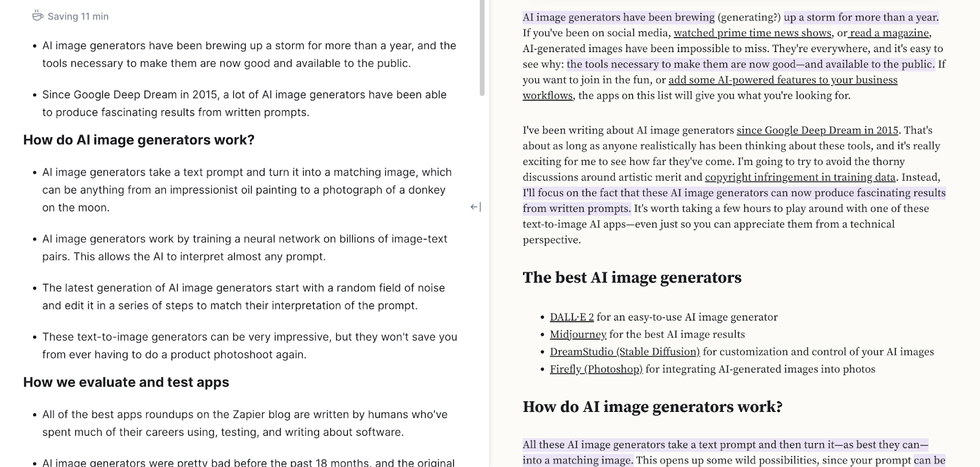Image resolution: width=980 pixels, height=467 pixels.
Task: Click the "Saving 11 min" label
Action: point(78,17)
